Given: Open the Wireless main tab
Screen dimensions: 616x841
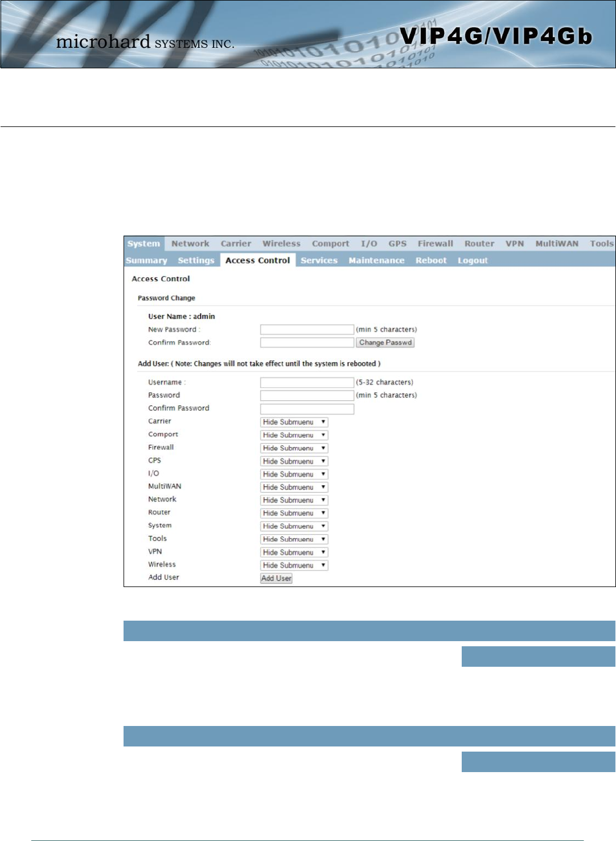Looking at the screenshot, I should pos(281,244).
